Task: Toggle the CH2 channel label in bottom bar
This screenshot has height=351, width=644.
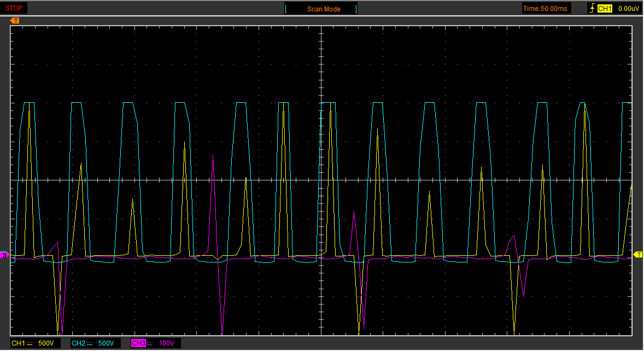Action: (78, 343)
